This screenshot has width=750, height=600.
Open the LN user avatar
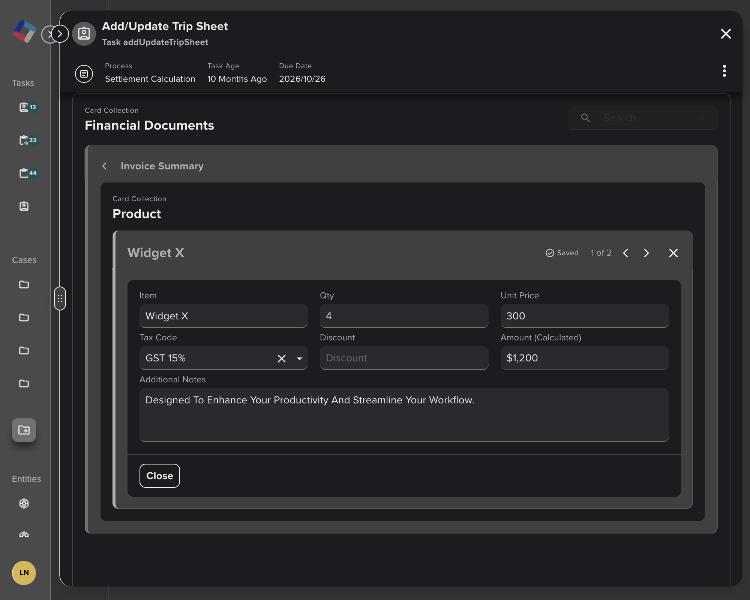(x=24, y=573)
